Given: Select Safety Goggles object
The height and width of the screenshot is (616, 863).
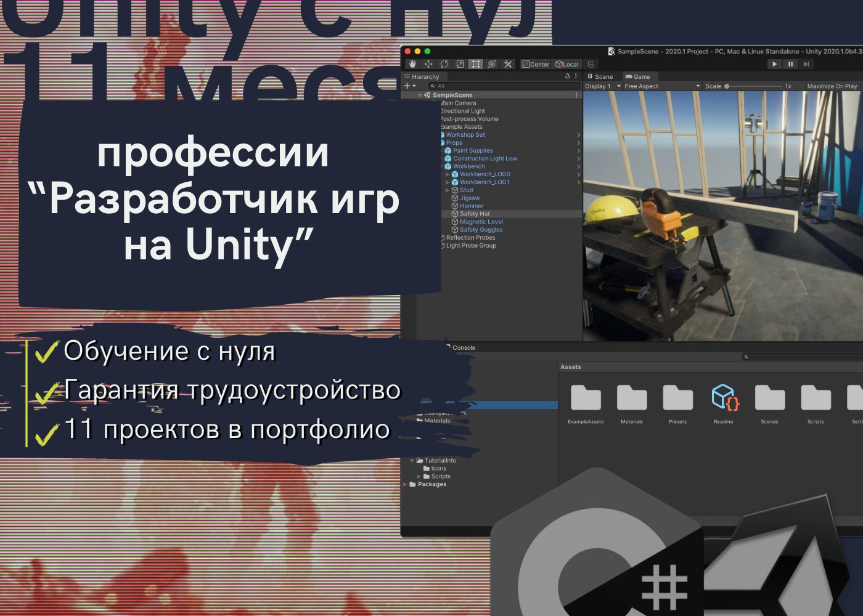Looking at the screenshot, I should 481,230.
